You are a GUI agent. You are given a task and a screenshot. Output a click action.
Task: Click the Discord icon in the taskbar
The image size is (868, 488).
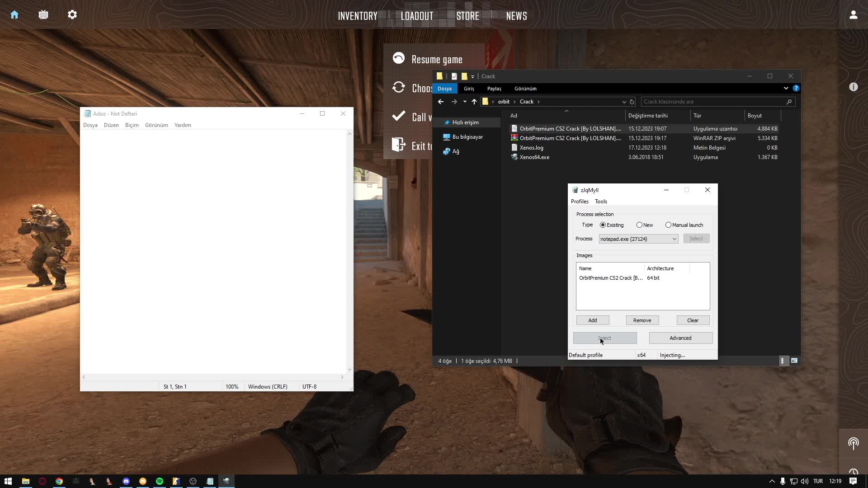point(126,481)
